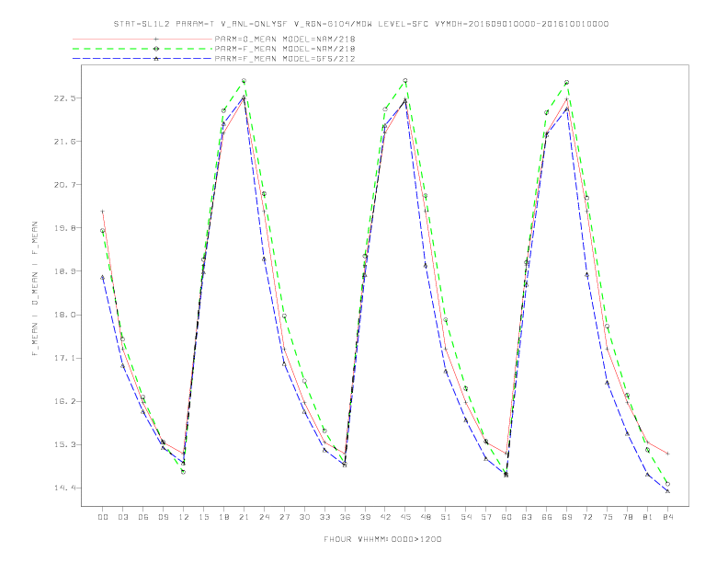This screenshot has height=563, width=728.
Task: Click x-axis tick label 84
Action: click(668, 517)
